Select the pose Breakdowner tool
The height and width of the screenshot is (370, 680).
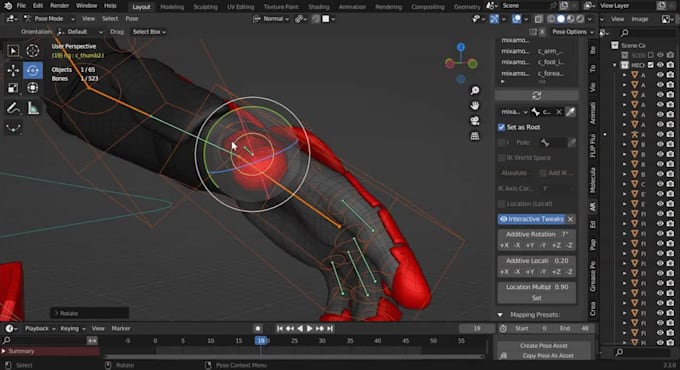coord(13,128)
